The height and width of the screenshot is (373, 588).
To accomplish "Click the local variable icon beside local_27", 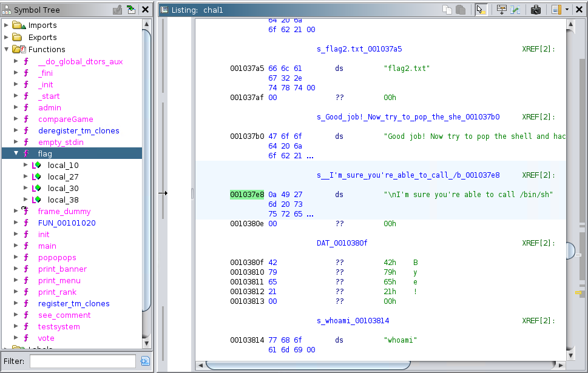I will pyautogui.click(x=36, y=176).
